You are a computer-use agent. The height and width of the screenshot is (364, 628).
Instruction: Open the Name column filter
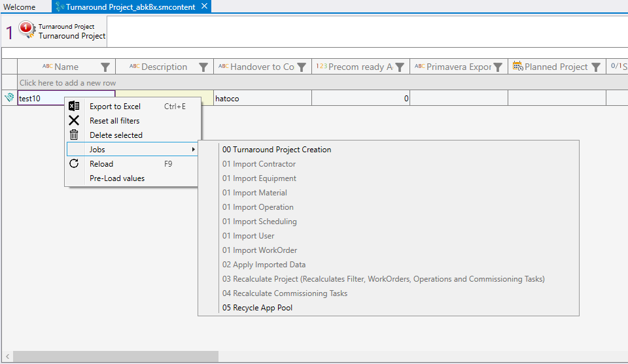[105, 67]
